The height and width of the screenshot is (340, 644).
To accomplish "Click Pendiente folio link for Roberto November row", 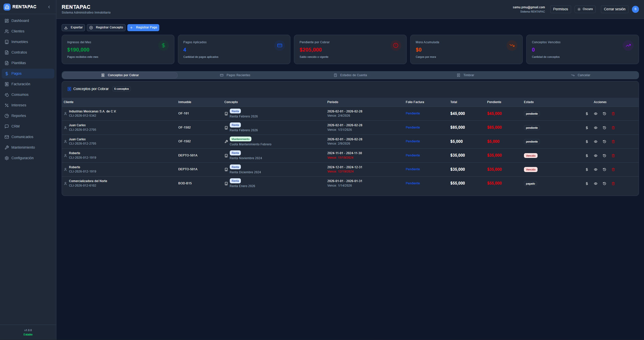I will (x=412, y=155).
